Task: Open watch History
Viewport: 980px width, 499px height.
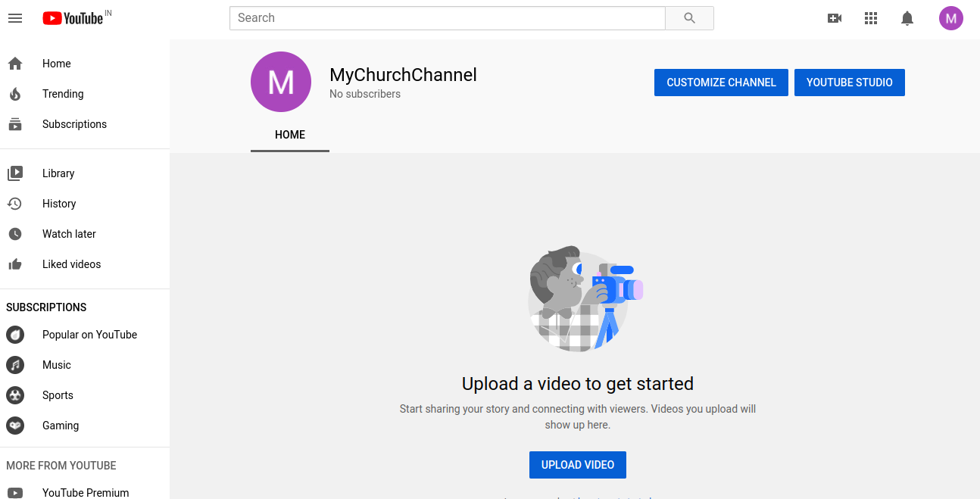Action: click(85, 204)
